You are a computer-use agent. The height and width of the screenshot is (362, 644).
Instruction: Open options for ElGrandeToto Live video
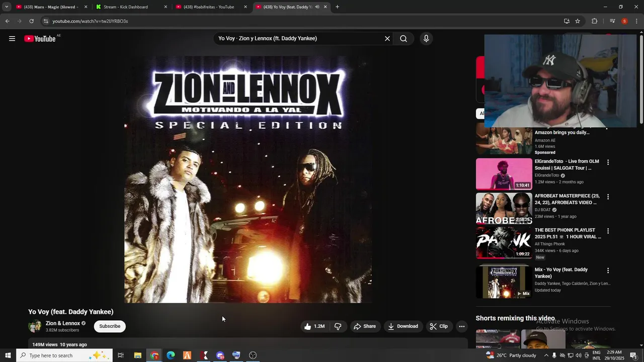coord(608,162)
